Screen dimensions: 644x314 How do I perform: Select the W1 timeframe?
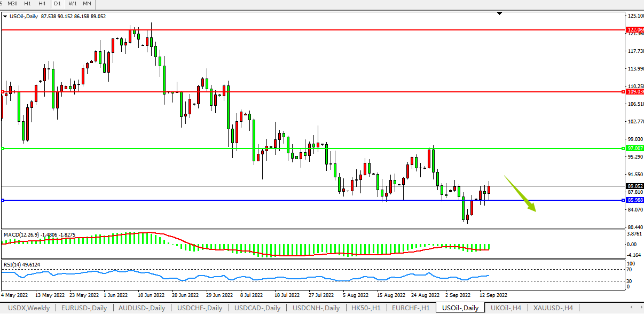72,4
